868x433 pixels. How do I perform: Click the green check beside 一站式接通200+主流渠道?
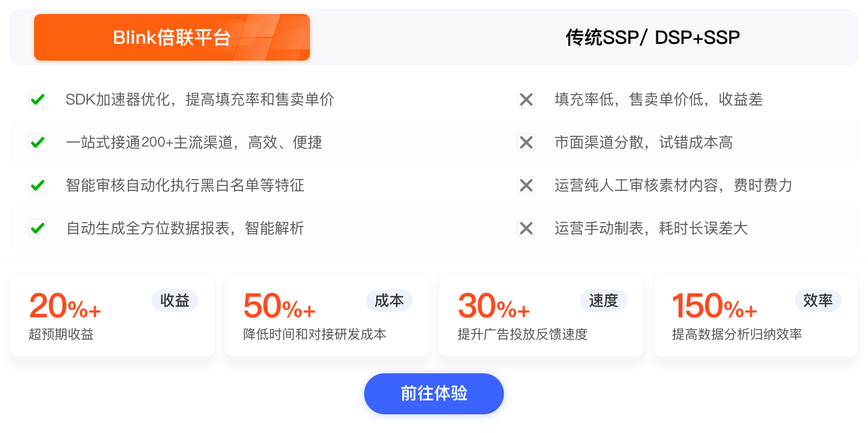click(38, 142)
